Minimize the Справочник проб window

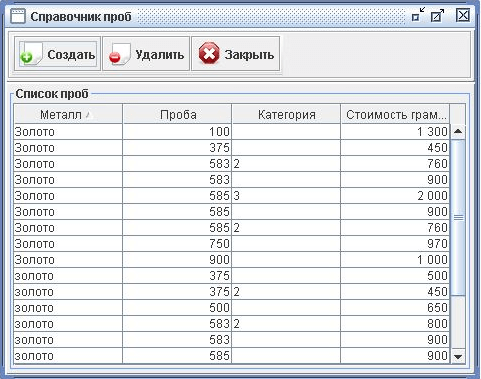point(418,15)
